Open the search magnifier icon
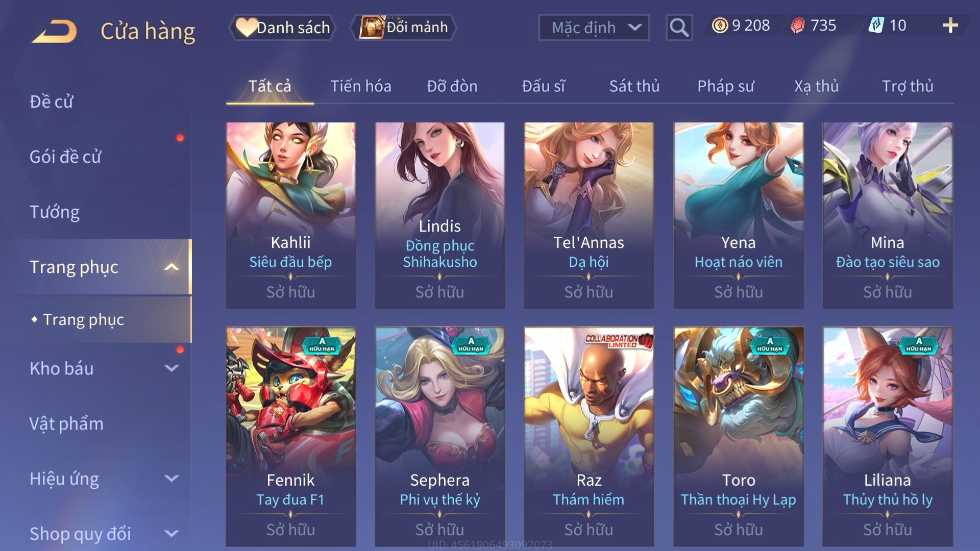980x551 pixels. point(679,28)
